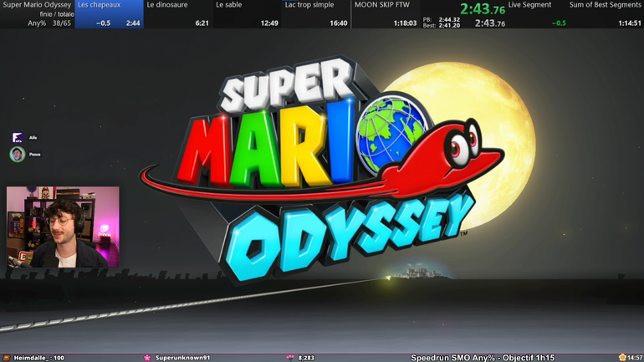Select the Lac trop simple split
Image resolution: width=644 pixels, height=362 pixels.
(x=315, y=14)
